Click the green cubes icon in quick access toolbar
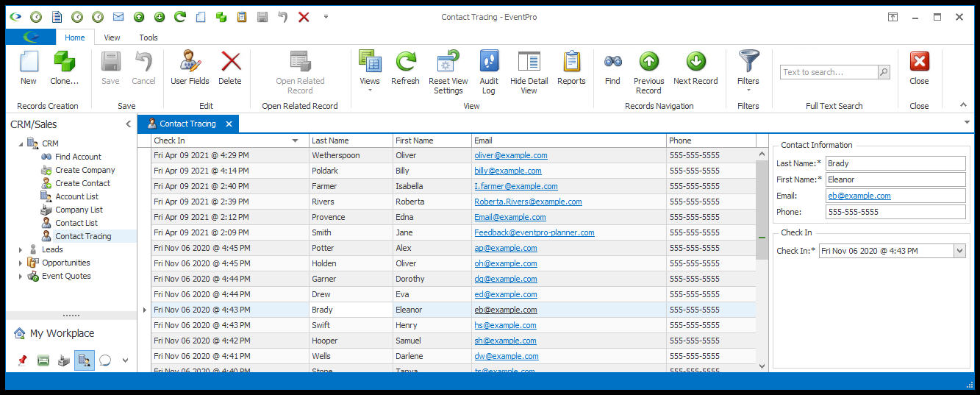The image size is (980, 395). pyautogui.click(x=221, y=16)
